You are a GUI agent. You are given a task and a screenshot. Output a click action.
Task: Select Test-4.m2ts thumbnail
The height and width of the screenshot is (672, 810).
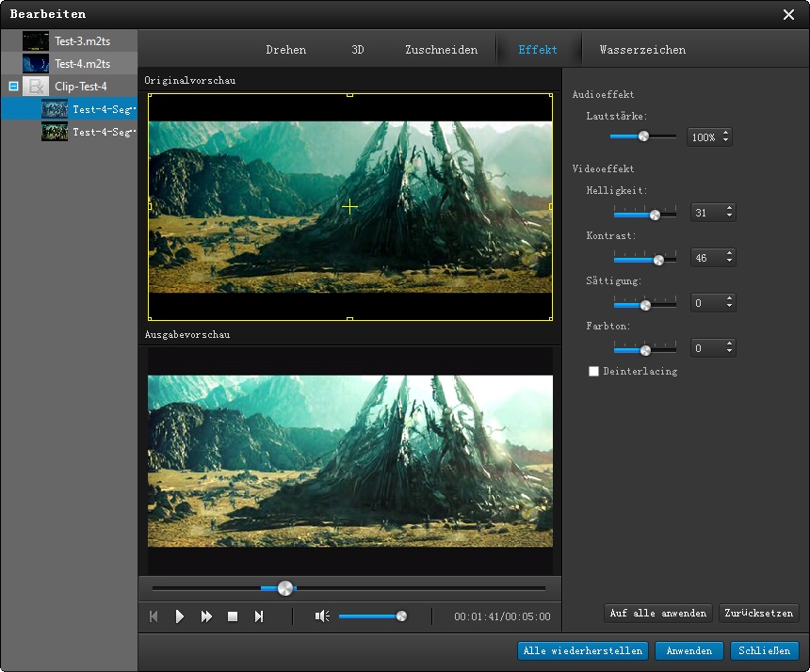pos(36,63)
